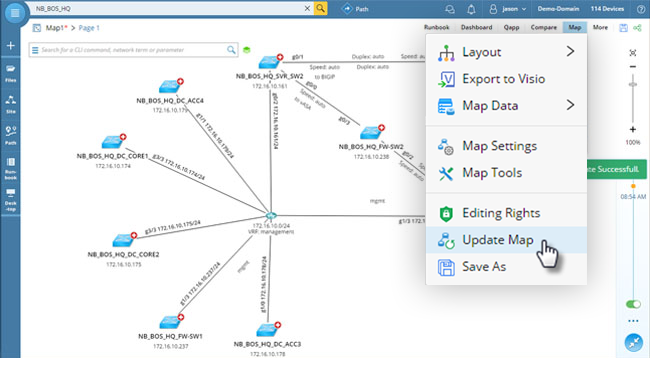The width and height of the screenshot is (650, 380).
Task: Click the zoom out minus button
Action: [x=633, y=66]
